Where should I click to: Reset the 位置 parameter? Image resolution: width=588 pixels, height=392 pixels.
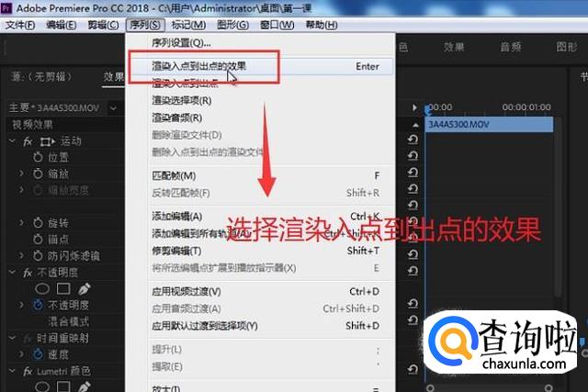click(x=413, y=155)
